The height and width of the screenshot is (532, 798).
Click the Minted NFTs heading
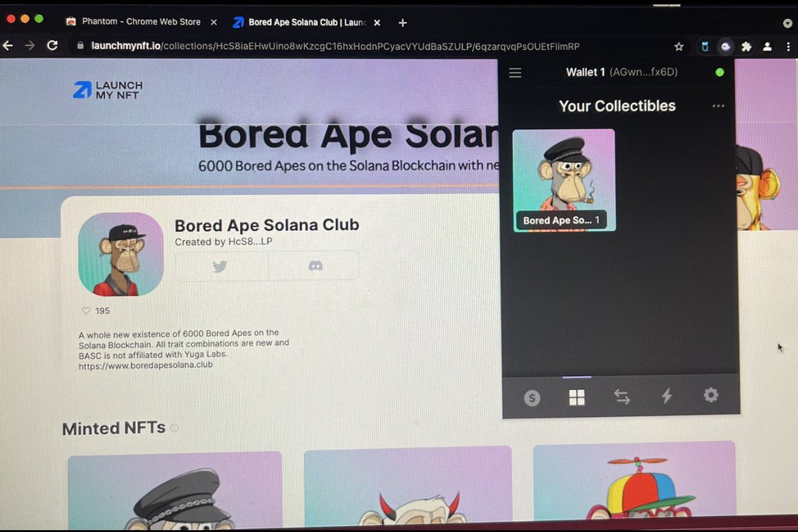(x=113, y=428)
